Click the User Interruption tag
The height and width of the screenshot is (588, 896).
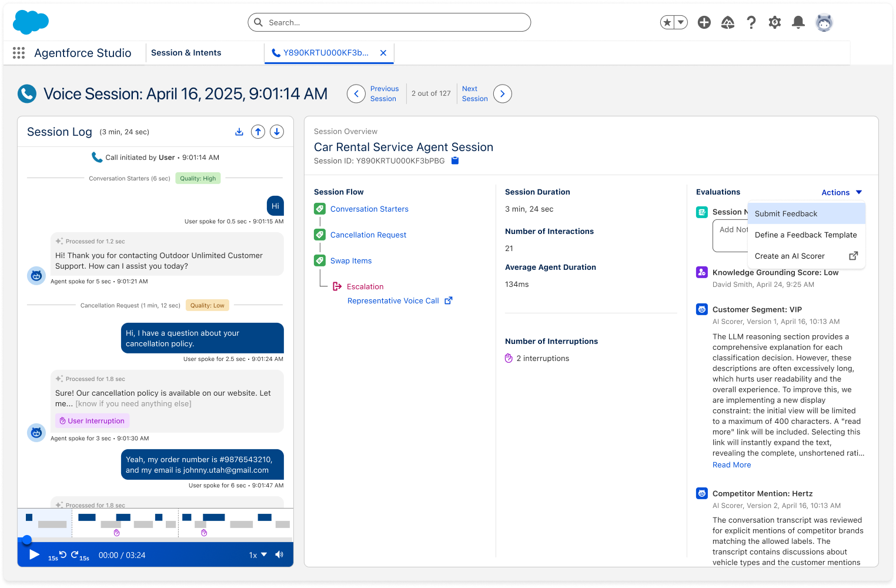click(x=92, y=421)
